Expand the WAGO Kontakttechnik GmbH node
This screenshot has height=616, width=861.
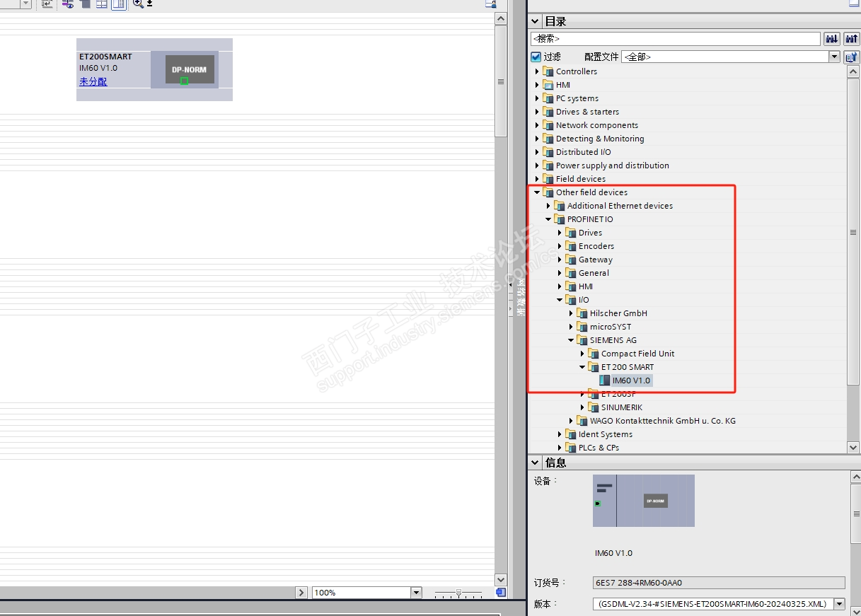click(x=571, y=421)
